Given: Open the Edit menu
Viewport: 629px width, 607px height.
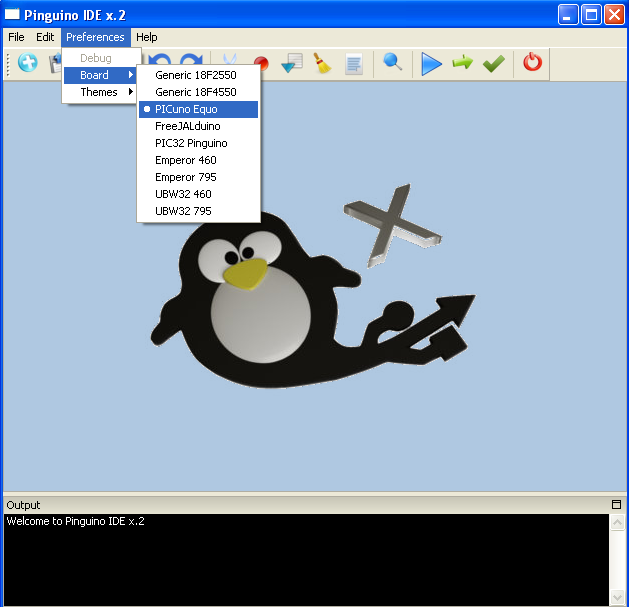Looking at the screenshot, I should coord(45,37).
